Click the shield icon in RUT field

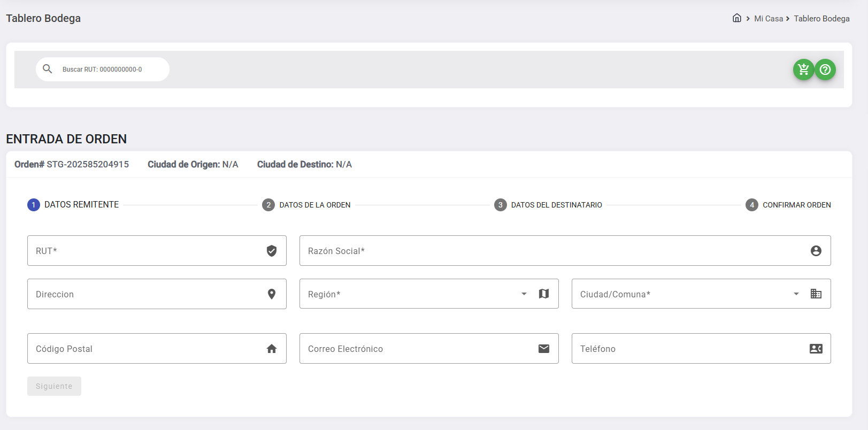(x=272, y=251)
